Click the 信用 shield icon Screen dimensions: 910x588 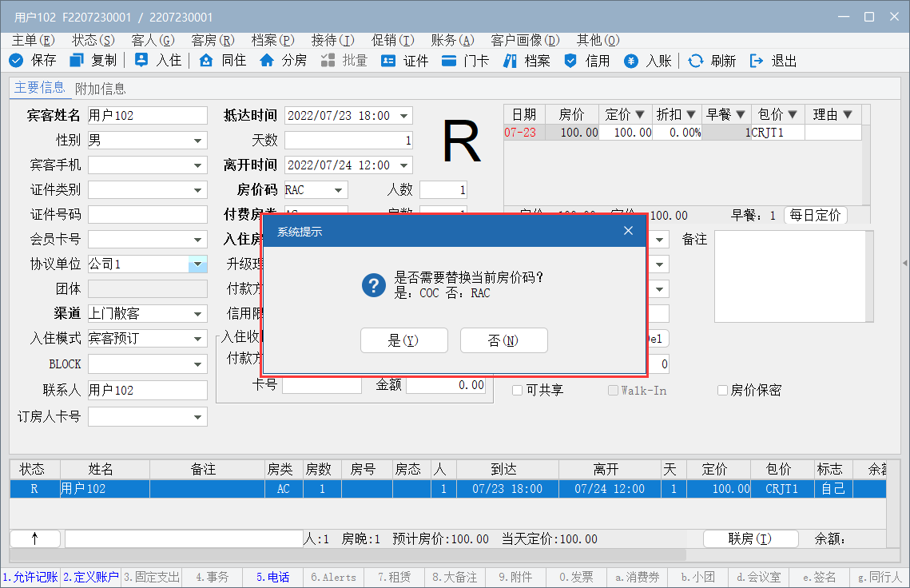point(570,61)
